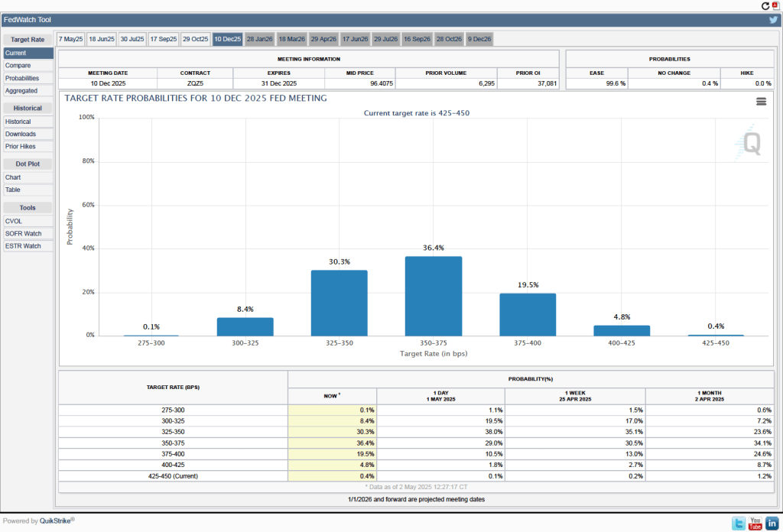Open the Twitter icon in the footer
Viewport: 783px width, 532px height.
(x=739, y=524)
